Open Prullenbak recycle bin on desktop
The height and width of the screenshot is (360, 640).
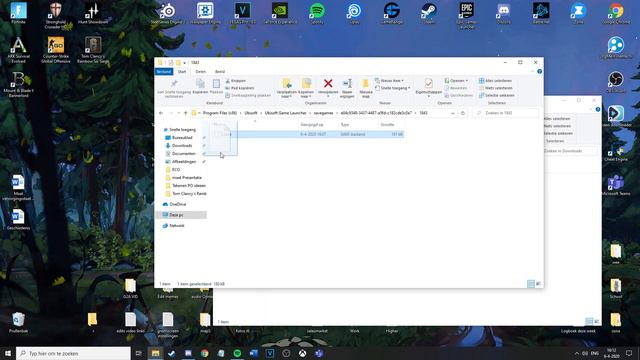pos(18,322)
